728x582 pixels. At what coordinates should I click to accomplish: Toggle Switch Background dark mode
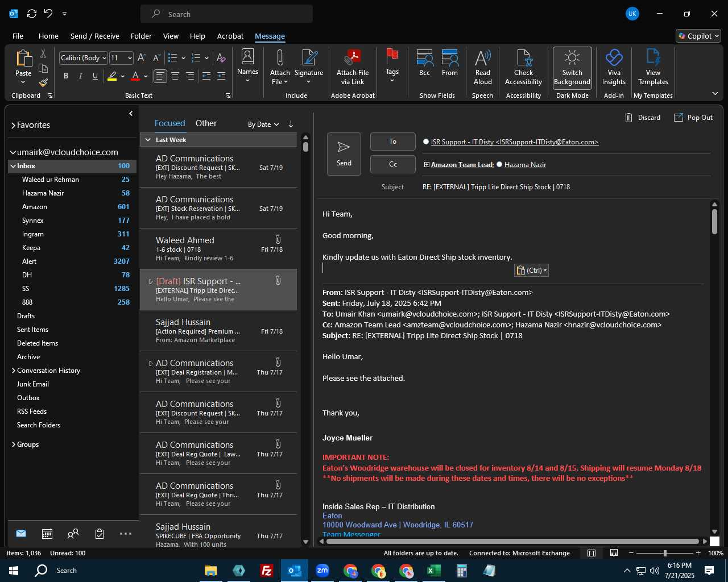coord(572,67)
